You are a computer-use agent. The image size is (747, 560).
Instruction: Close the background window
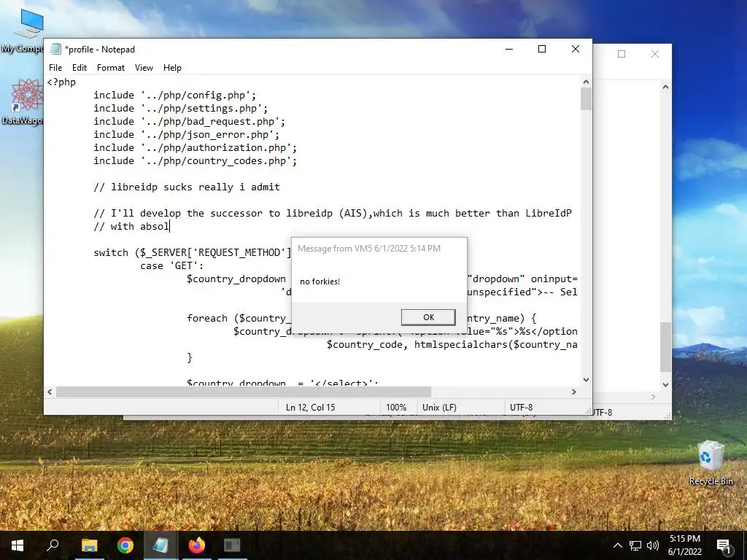(x=655, y=54)
